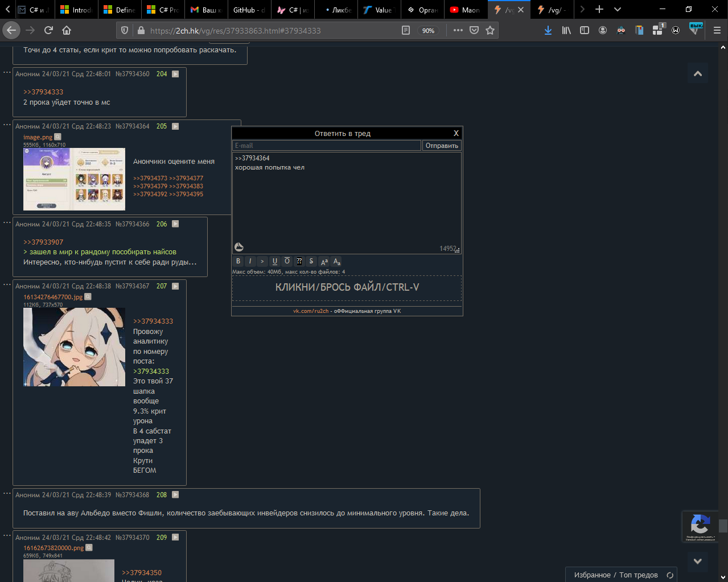Open post link №37934364
Viewport: 728px width, 582px height.
[132, 126]
